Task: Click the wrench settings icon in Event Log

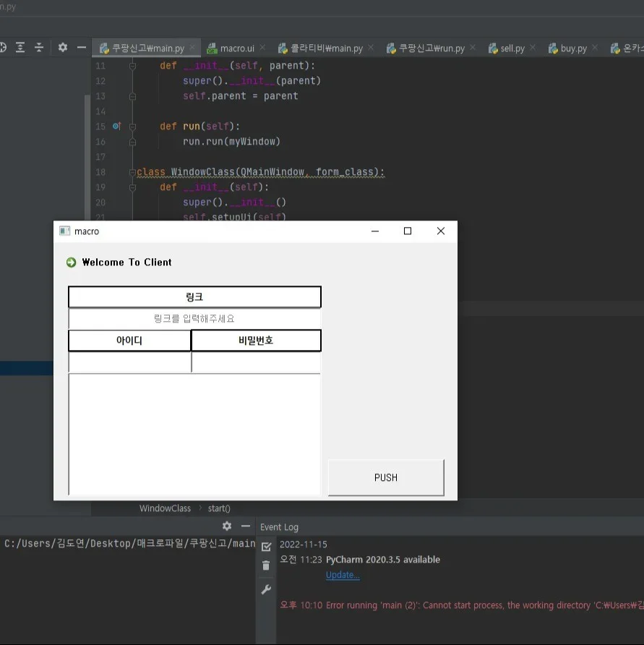Action: point(266,589)
